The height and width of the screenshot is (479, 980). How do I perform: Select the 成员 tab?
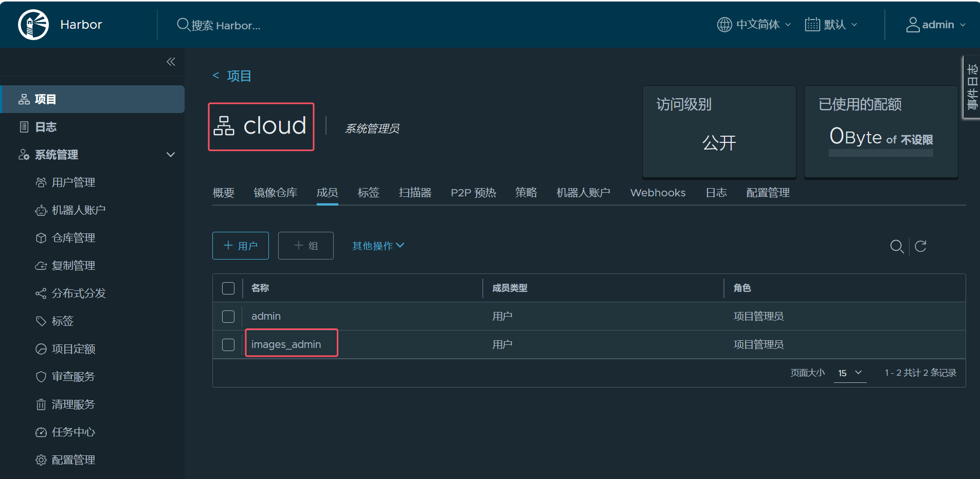coord(328,193)
